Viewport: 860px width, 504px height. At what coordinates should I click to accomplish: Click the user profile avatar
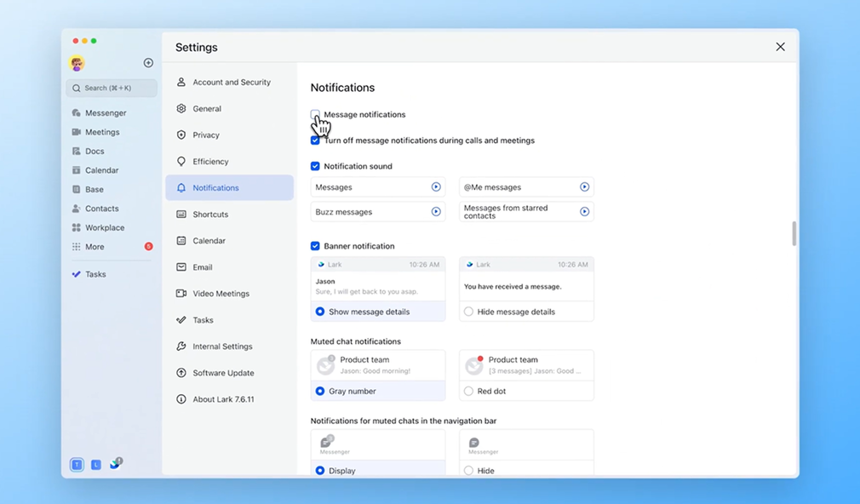[77, 63]
